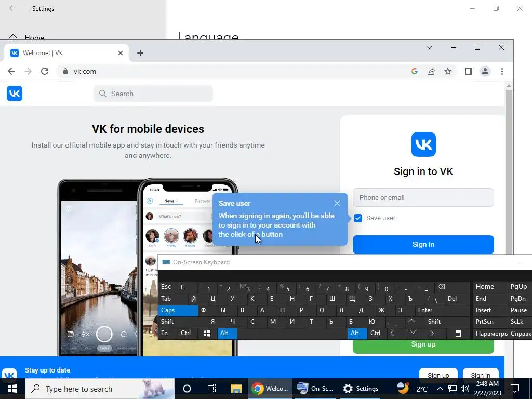The image size is (532, 399).
Task: Click the network icon in system tray
Action: [453, 389]
